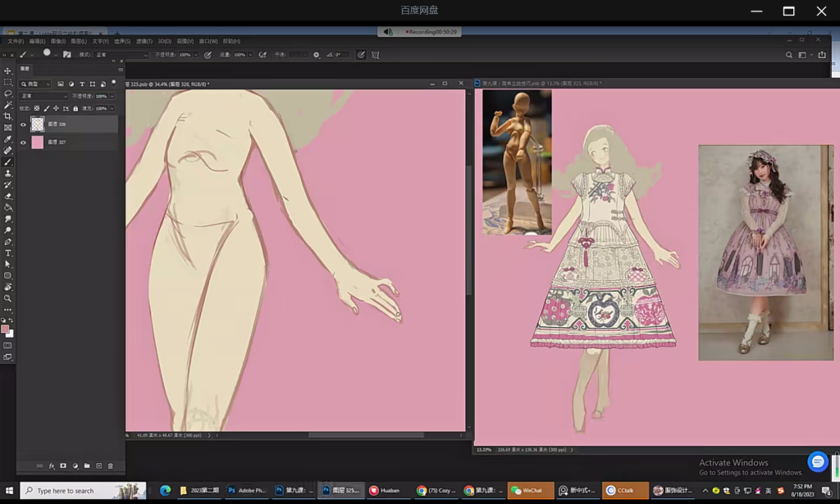Select the Magic Wand tool
840x504 pixels.
(x=8, y=106)
